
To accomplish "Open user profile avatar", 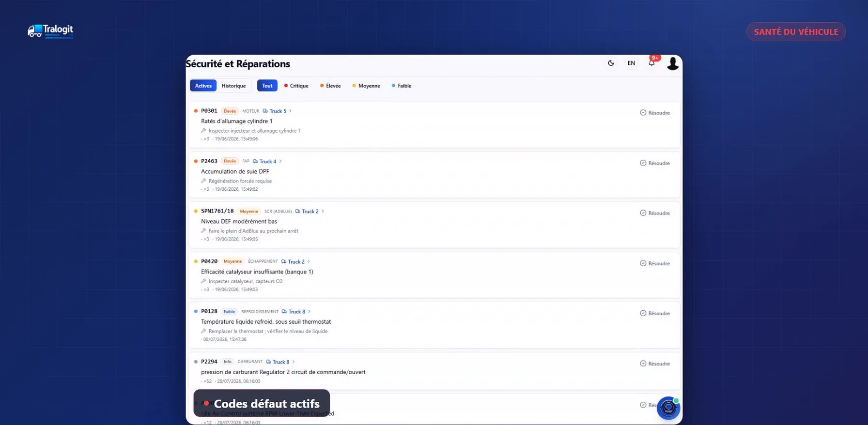I will (x=673, y=63).
